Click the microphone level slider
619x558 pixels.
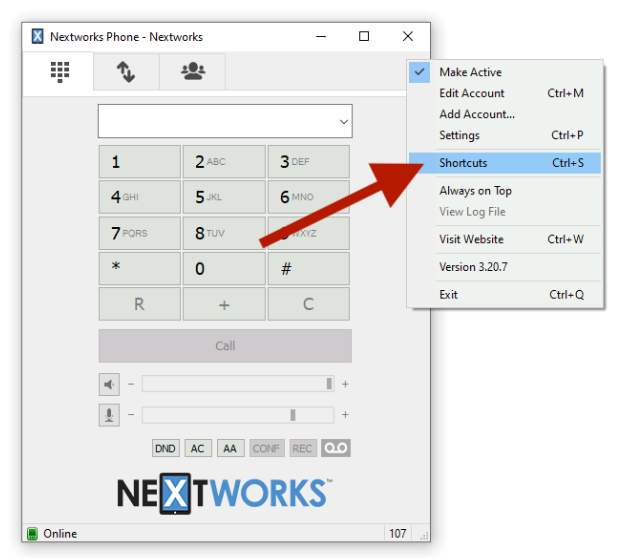238,415
